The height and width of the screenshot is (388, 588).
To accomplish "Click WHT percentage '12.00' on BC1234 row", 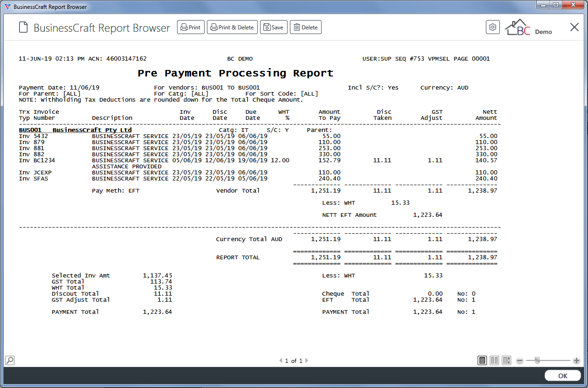I will pyautogui.click(x=280, y=160).
